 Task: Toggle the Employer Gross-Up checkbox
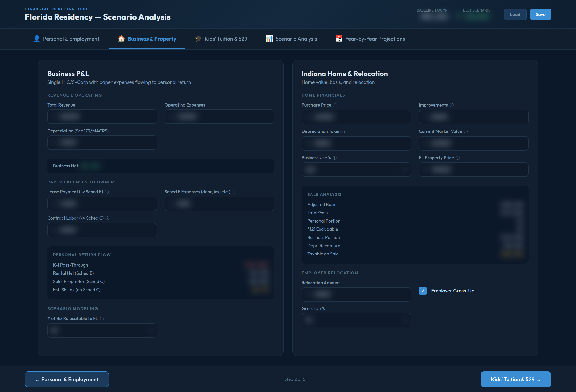pyautogui.click(x=423, y=291)
